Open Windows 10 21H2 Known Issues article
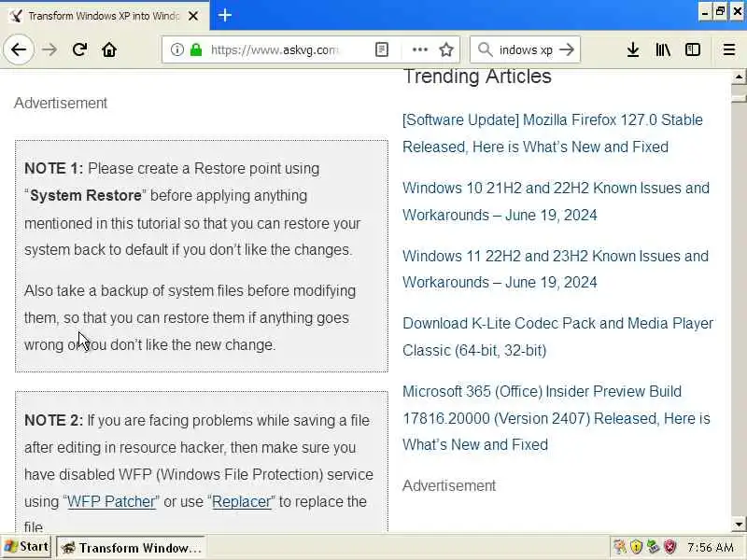The width and height of the screenshot is (747, 560). coord(556,201)
